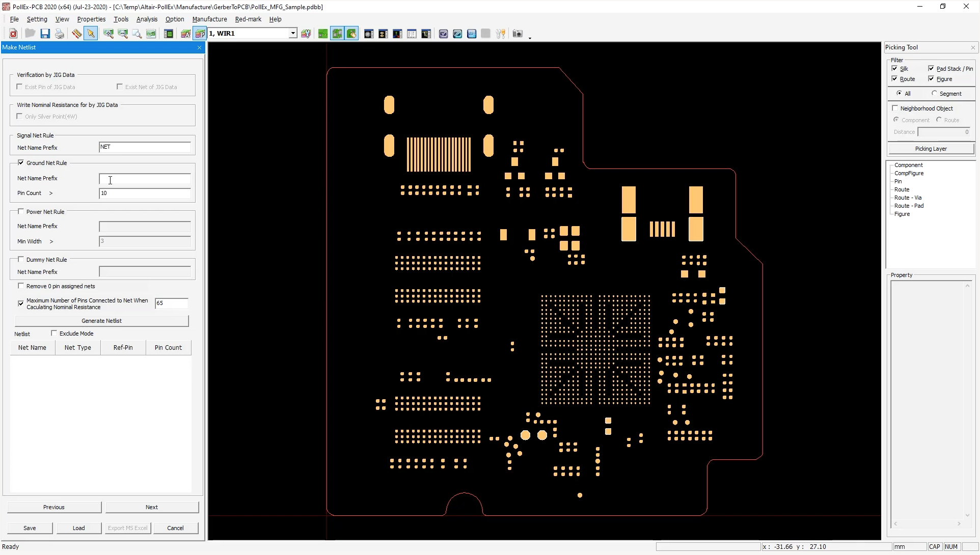Click the toolbar overflow arrow at far right
The image size is (980, 555).
(530, 38)
